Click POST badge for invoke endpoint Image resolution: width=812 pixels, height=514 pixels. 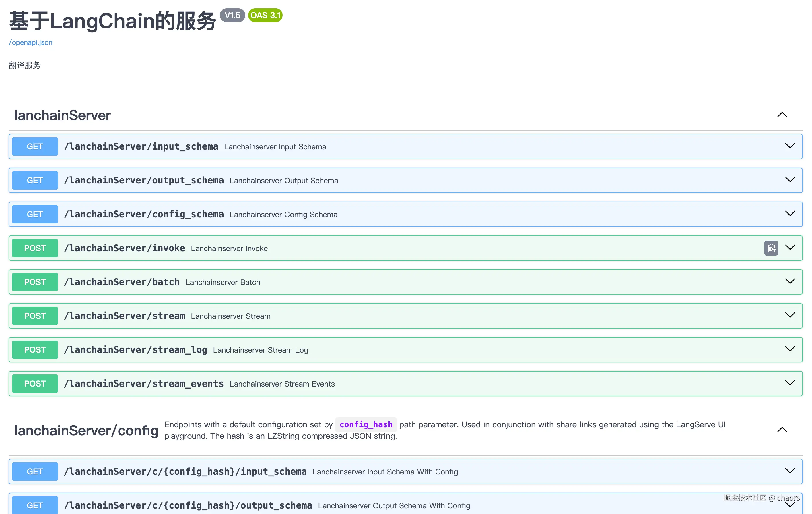(x=35, y=248)
